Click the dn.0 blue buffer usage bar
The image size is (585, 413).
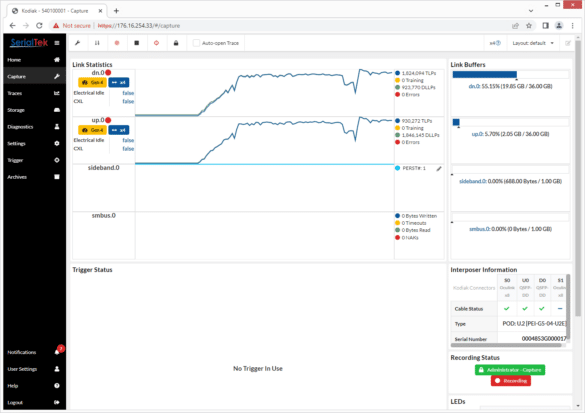click(x=485, y=74)
